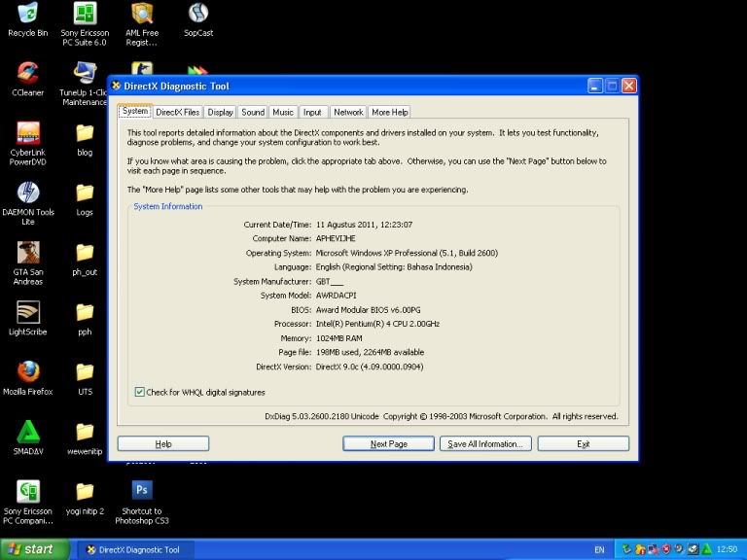The height and width of the screenshot is (560, 747).
Task: Launch Sony Ericsson PC Suite 6.0
Action: coord(85,23)
